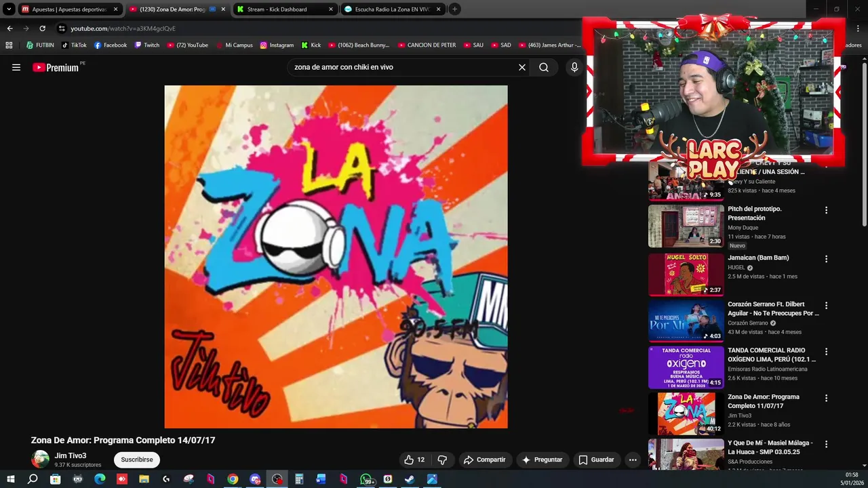Open options for Y Que De Mí video

(x=826, y=444)
